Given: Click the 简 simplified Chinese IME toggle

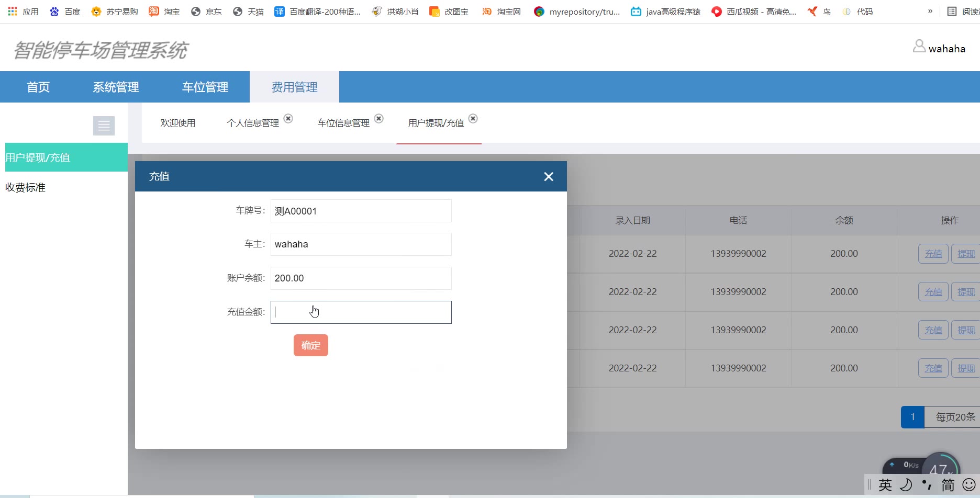Looking at the screenshot, I should click(x=948, y=485).
